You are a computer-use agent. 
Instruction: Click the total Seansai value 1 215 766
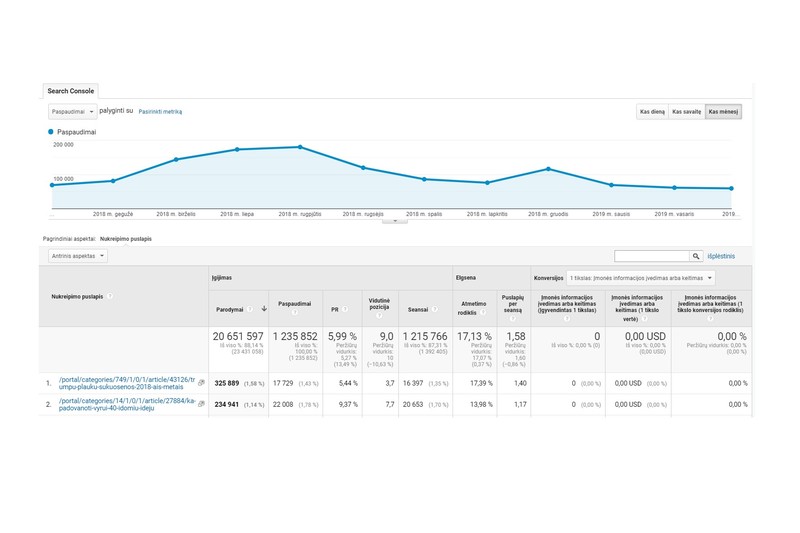pyautogui.click(x=425, y=337)
